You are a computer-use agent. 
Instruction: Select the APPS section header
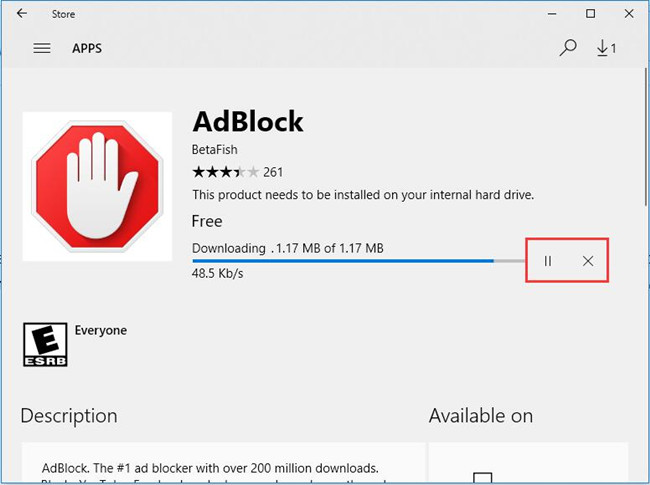[x=87, y=48]
